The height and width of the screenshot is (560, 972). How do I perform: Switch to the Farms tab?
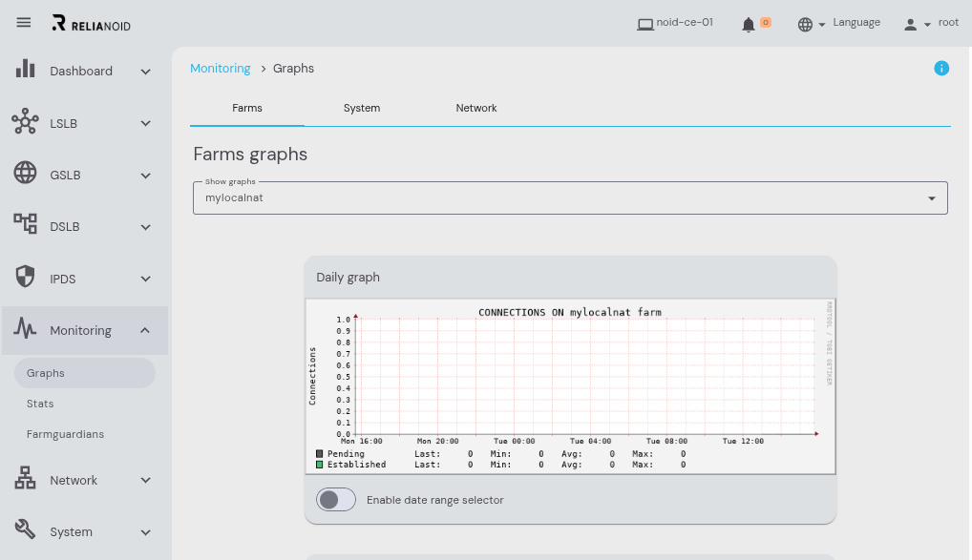(247, 108)
